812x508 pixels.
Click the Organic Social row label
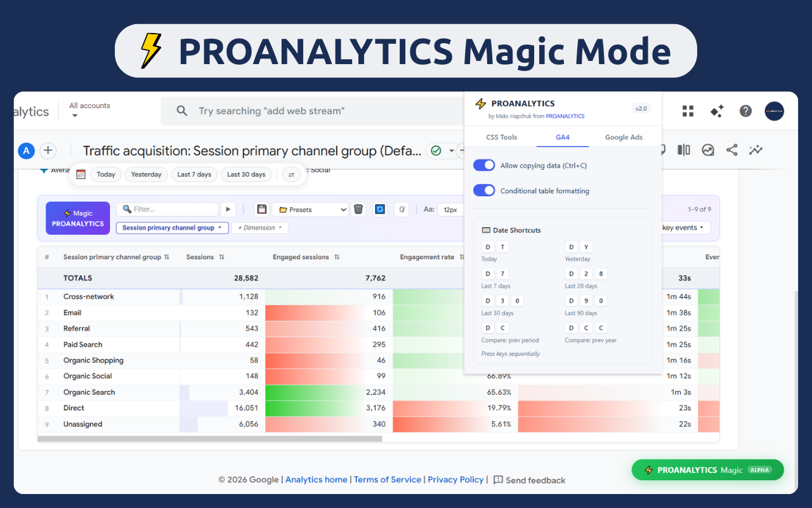(x=88, y=376)
